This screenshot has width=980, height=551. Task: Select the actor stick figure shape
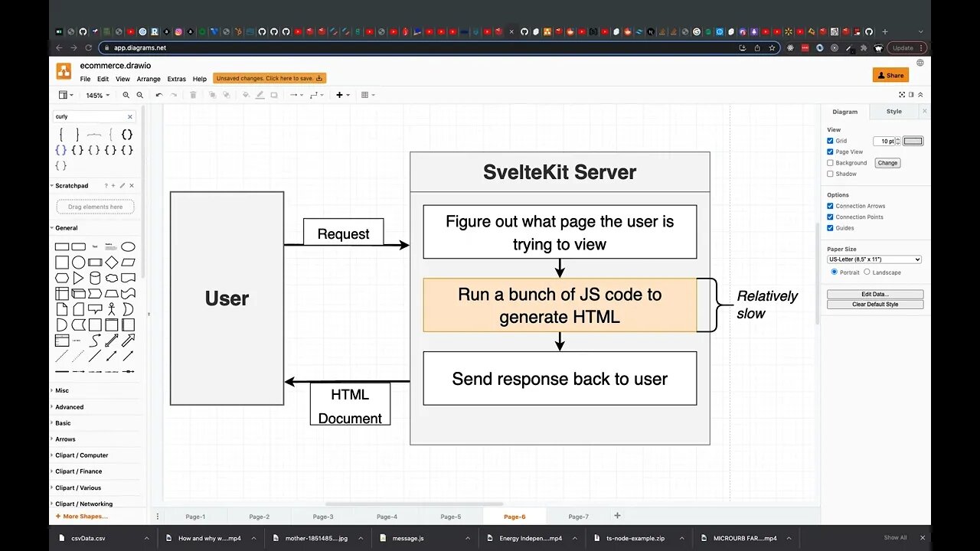[x=112, y=309]
